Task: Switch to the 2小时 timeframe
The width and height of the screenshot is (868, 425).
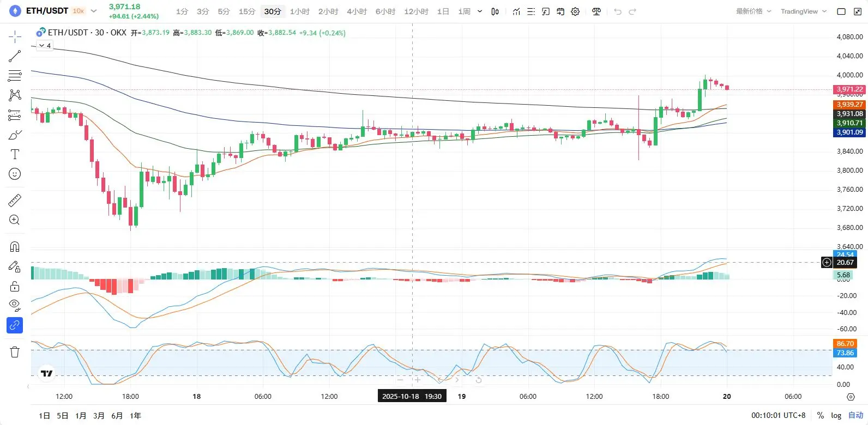Action: tap(328, 11)
